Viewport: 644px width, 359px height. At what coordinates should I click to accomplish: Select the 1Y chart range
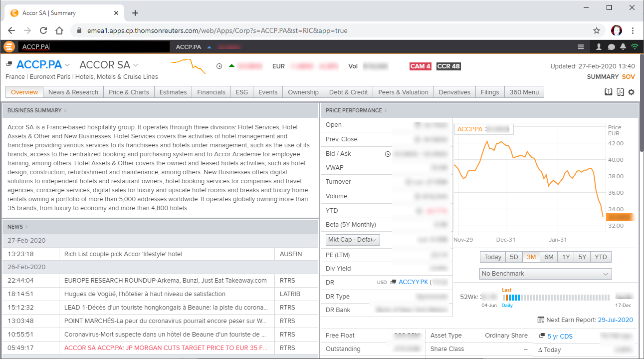(566, 257)
